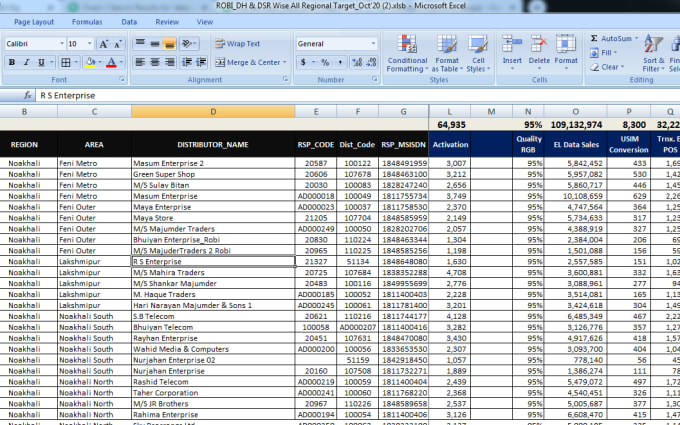Image resolution: width=680 pixels, height=425 pixels.
Task: Select cell M/S Mahira Traders
Action: [x=213, y=273]
